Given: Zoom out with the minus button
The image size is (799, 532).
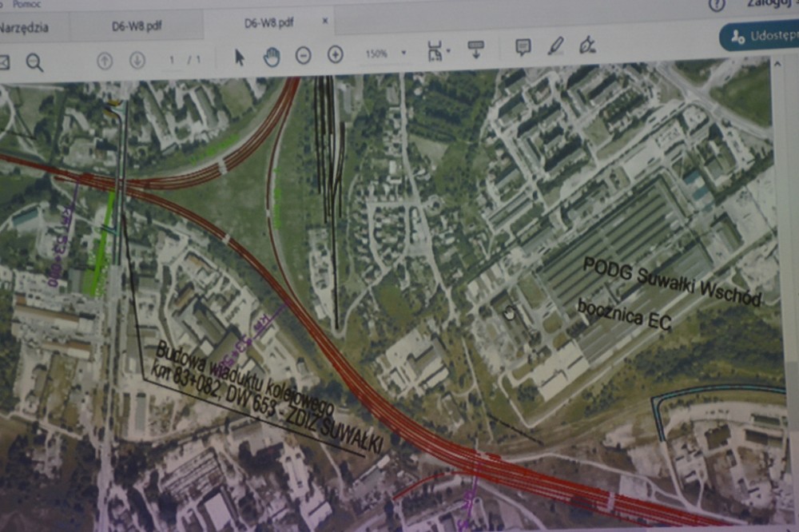Looking at the screenshot, I should click(303, 55).
